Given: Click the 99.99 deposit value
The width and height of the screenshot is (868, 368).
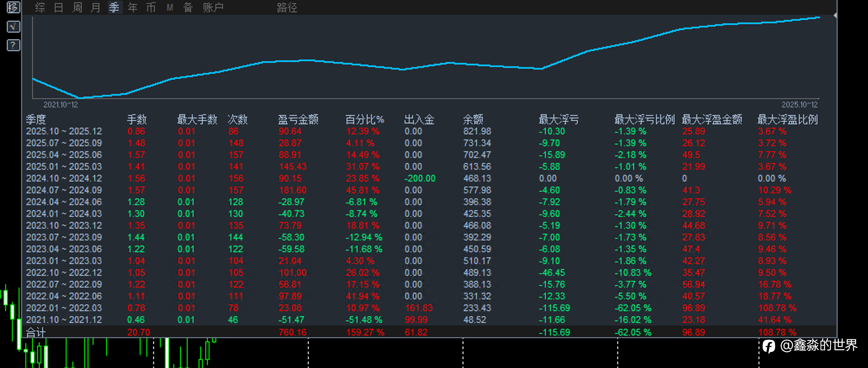Looking at the screenshot, I should click(x=416, y=320).
